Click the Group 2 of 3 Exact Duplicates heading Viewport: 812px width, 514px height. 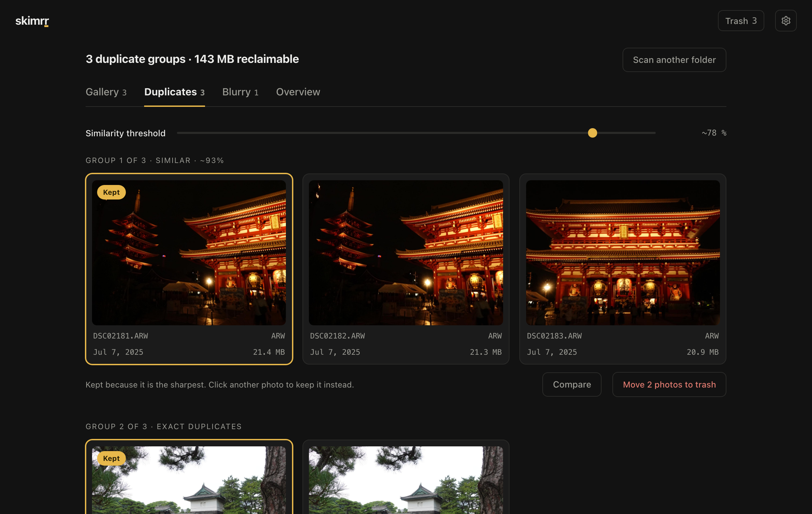[163, 426]
